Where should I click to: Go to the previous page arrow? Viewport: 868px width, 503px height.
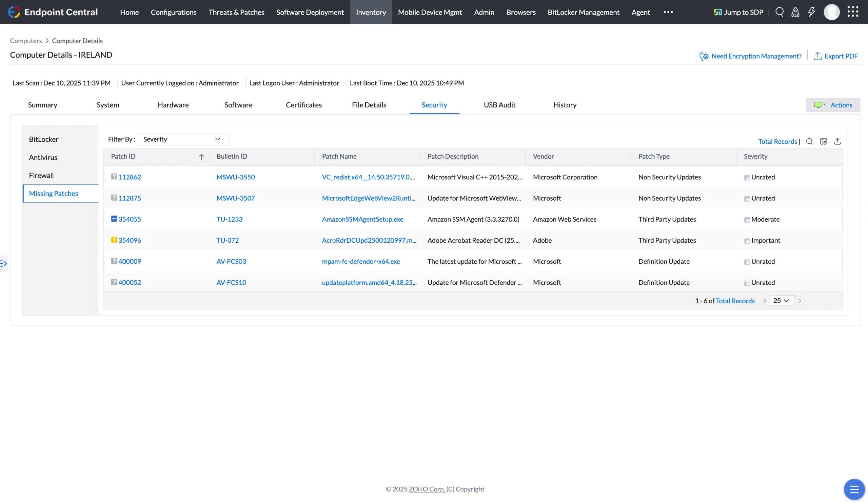pyautogui.click(x=765, y=301)
